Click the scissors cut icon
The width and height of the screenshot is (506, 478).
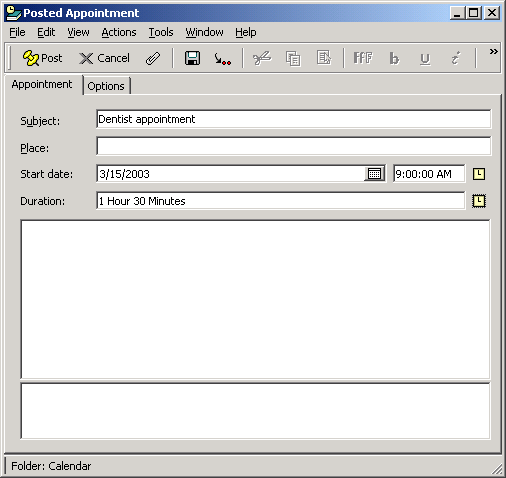click(262, 58)
